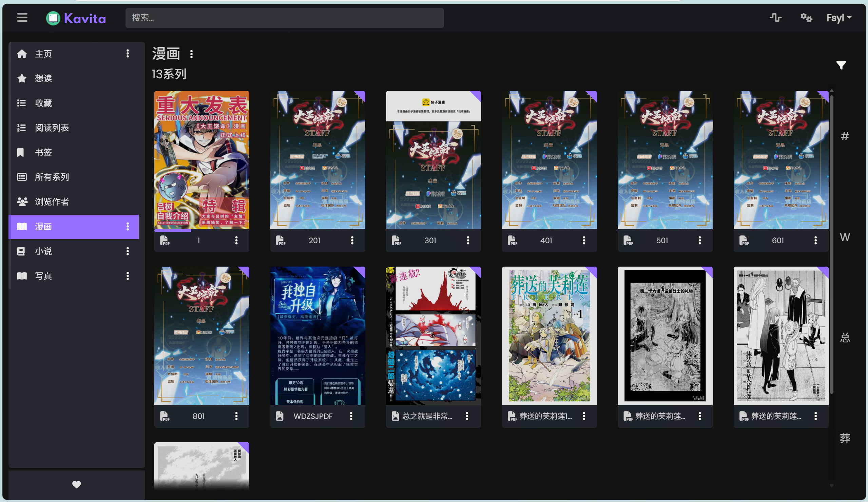Open the WDZSJPDF cover thumbnail
The height and width of the screenshot is (502, 868).
(317, 335)
